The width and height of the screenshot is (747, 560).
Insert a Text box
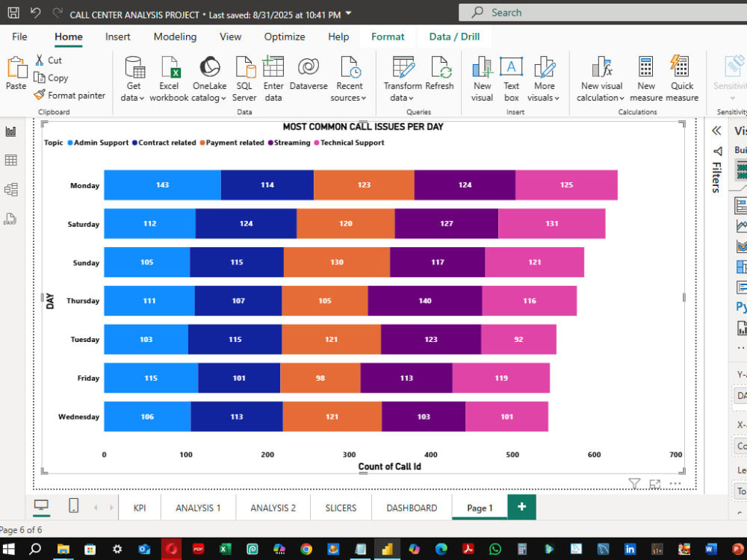pos(511,78)
